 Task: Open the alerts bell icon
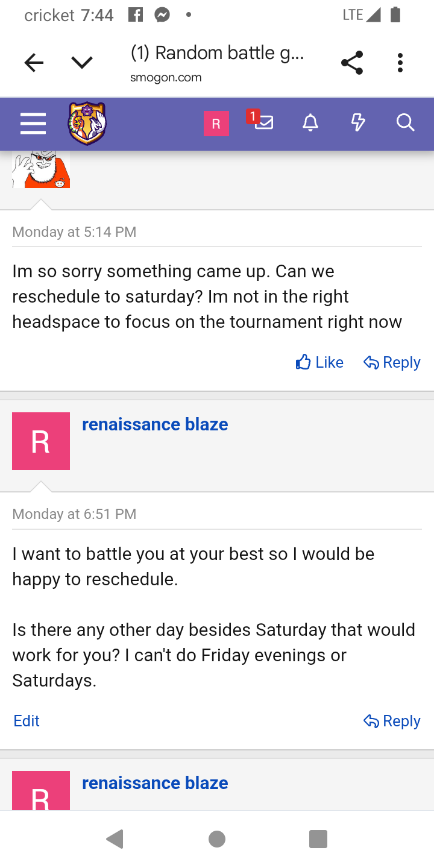[x=310, y=123]
